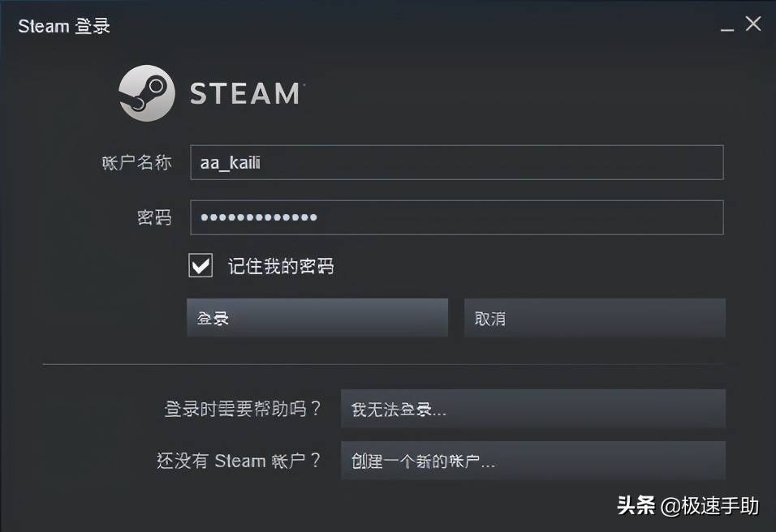Click the masked password dots

click(x=259, y=217)
